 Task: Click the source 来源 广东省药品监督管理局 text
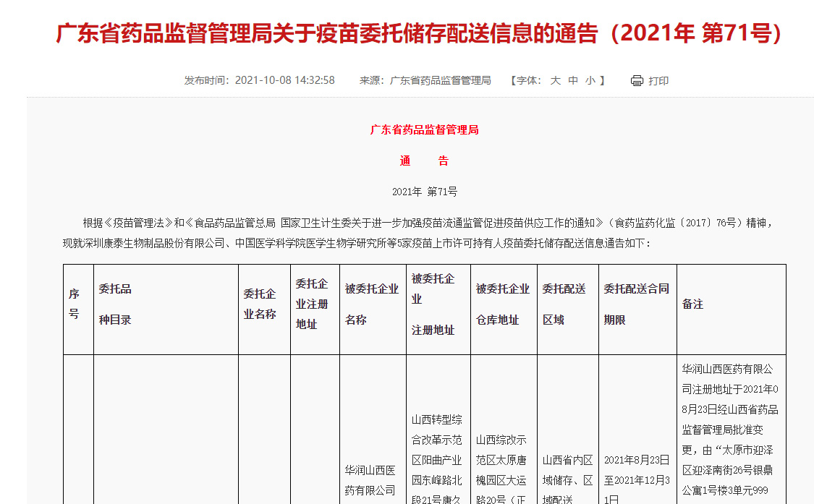(425, 80)
